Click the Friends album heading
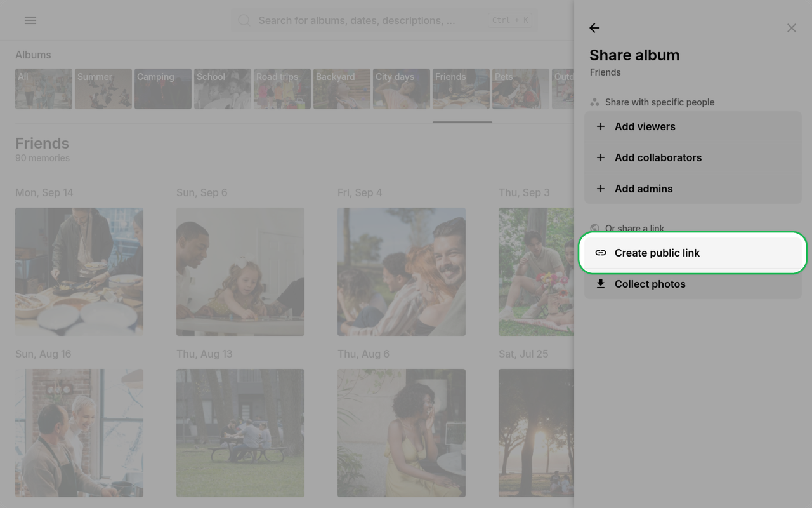The height and width of the screenshot is (508, 812). click(42, 144)
